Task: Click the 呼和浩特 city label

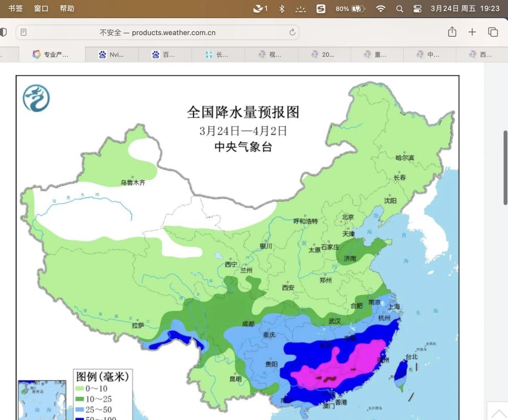Action: point(305,221)
